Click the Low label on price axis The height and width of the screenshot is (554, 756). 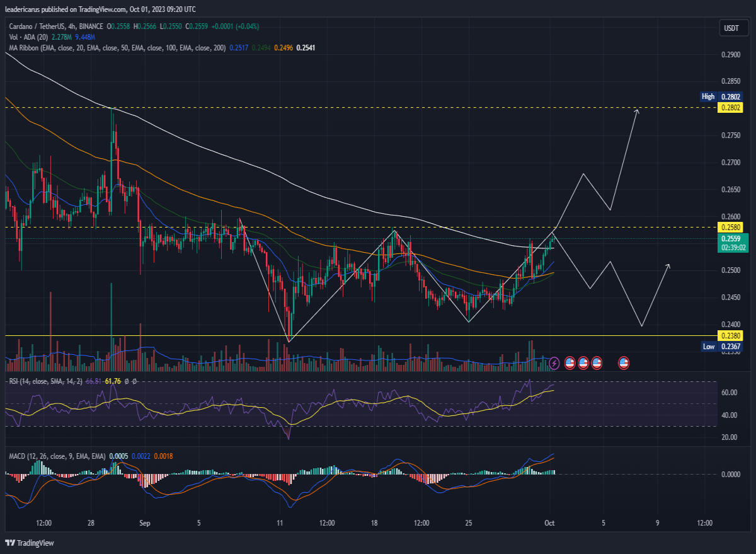point(709,346)
